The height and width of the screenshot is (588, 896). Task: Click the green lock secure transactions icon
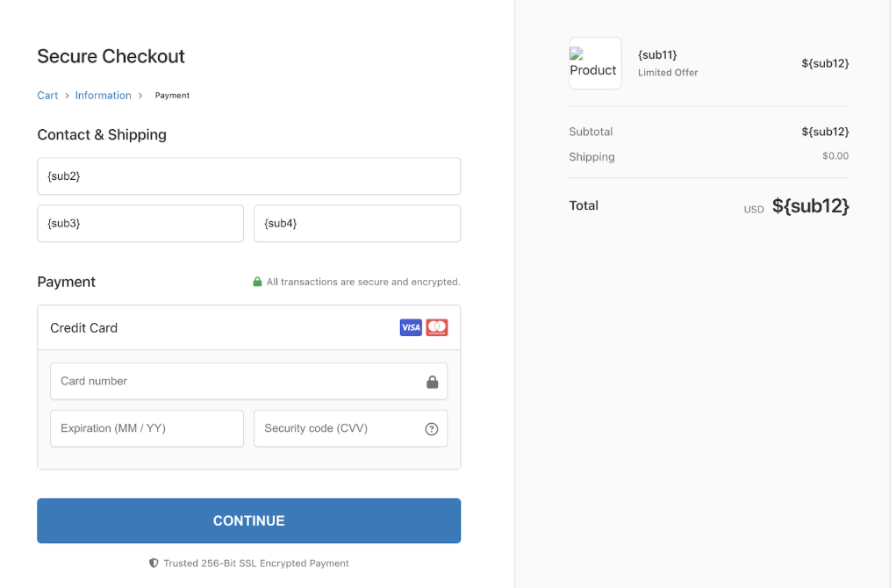[x=257, y=283]
